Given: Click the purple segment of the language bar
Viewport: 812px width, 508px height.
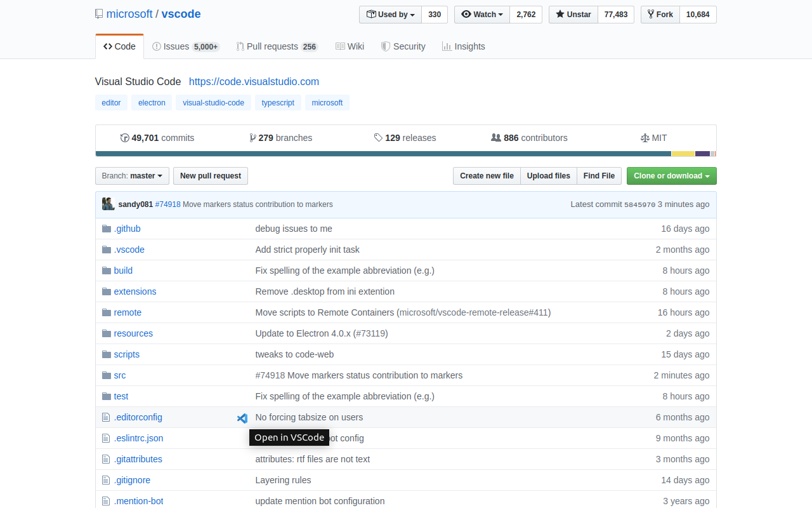Looking at the screenshot, I should [702, 154].
